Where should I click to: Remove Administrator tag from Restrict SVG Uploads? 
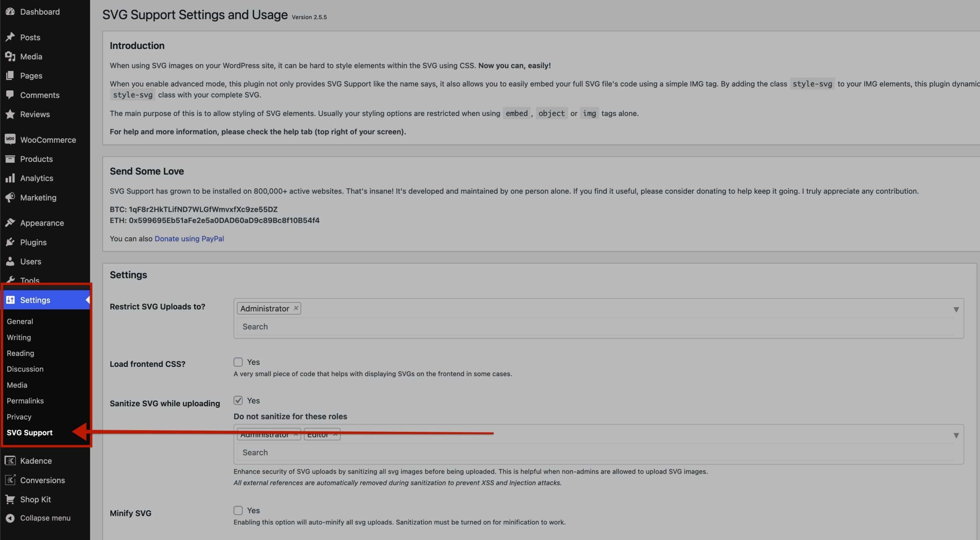pos(296,308)
